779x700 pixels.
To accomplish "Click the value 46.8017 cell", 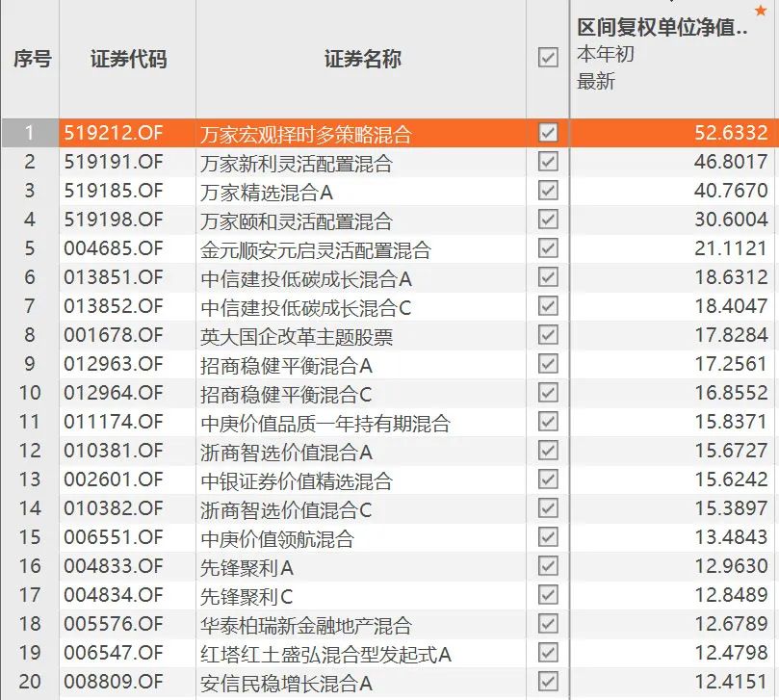I will (731, 162).
